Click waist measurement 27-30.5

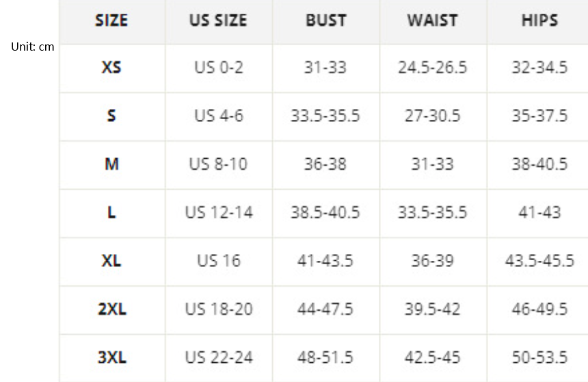pos(432,116)
